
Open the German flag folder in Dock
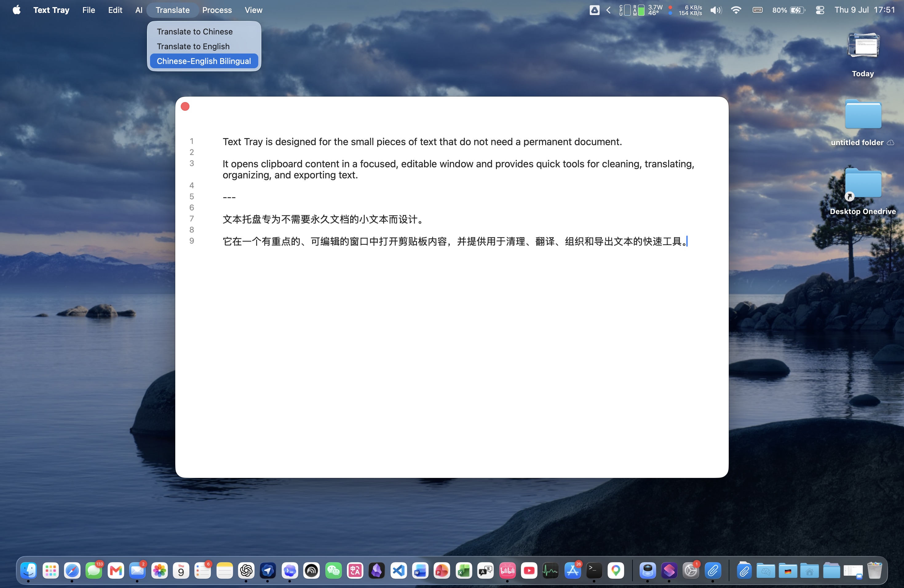(787, 570)
